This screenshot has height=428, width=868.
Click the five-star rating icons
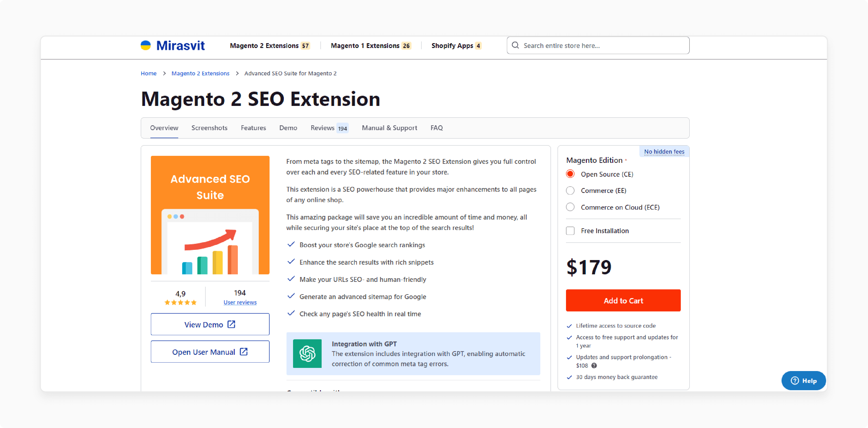click(180, 302)
